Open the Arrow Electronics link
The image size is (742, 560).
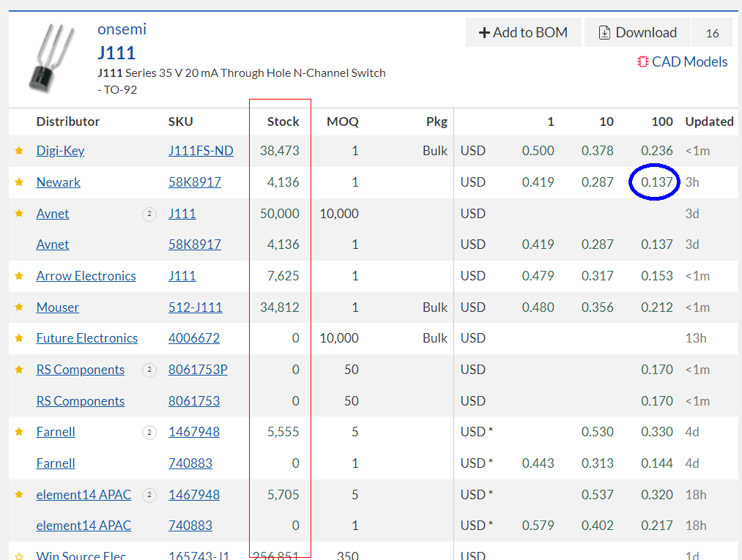pos(86,276)
